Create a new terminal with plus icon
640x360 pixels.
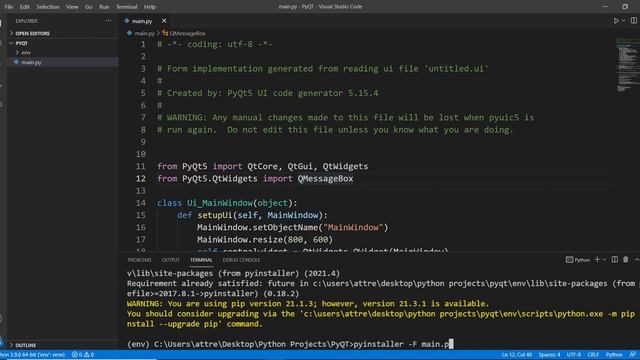coord(597,260)
